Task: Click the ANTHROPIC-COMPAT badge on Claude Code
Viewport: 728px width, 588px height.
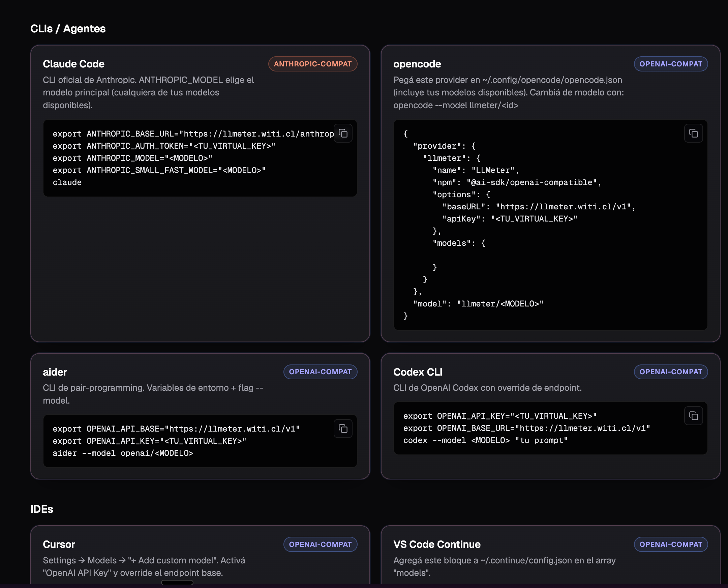Action: click(x=312, y=64)
